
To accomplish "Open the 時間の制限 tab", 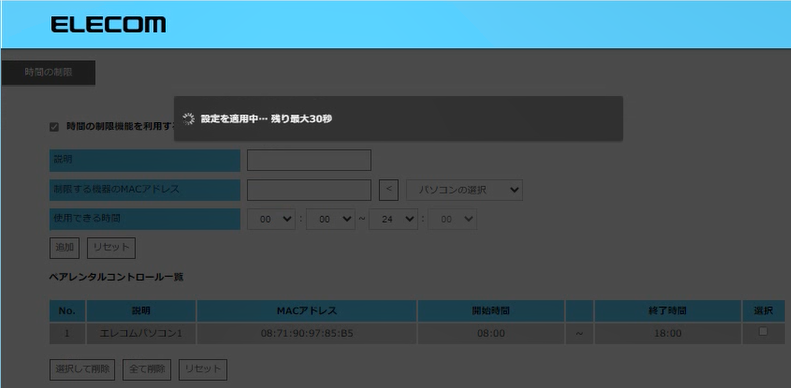I will (48, 72).
